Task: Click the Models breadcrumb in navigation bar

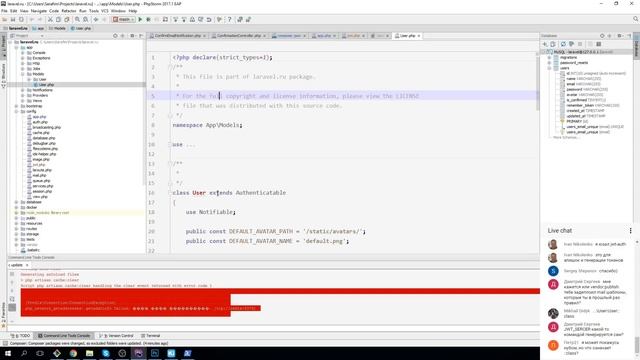Action: click(57, 28)
